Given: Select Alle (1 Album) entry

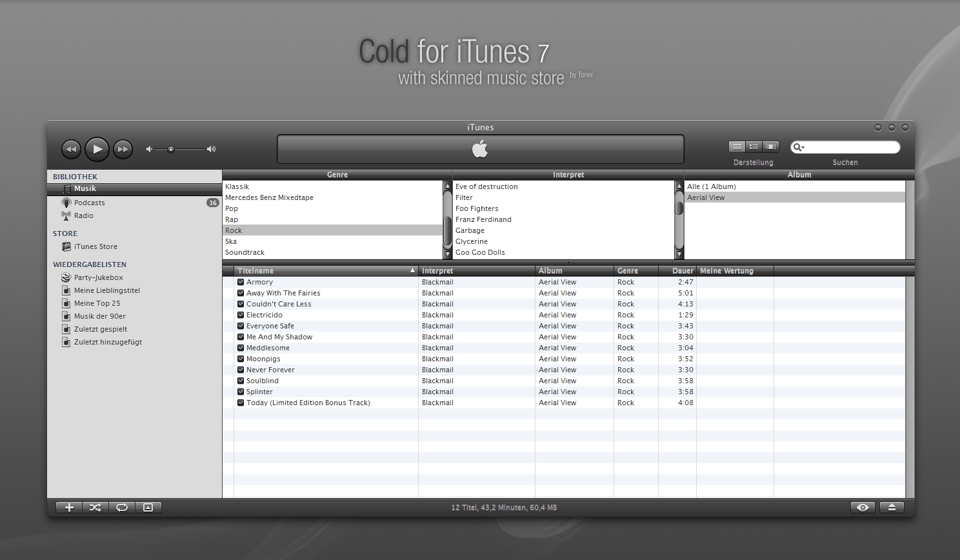Looking at the screenshot, I should tap(795, 186).
